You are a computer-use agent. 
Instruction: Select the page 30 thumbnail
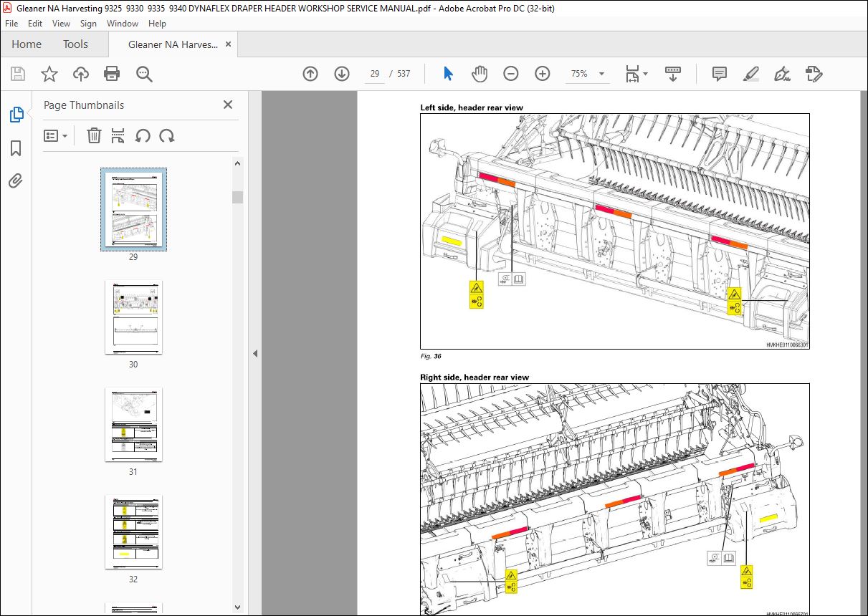pyautogui.click(x=133, y=317)
